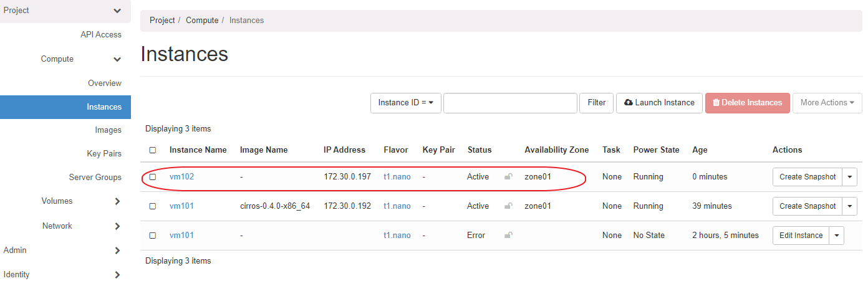
Task: Go to Images in the sidebar
Action: (108, 130)
